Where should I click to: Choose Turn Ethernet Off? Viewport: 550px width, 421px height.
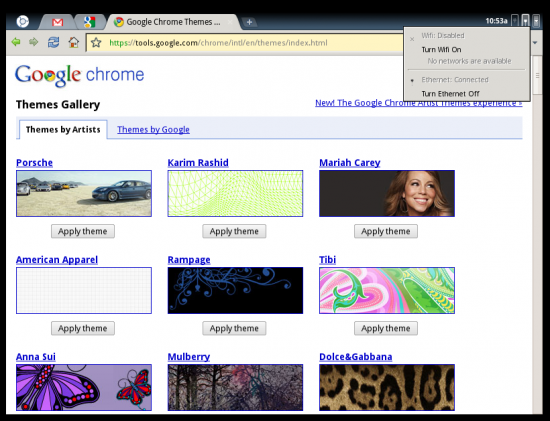[450, 94]
